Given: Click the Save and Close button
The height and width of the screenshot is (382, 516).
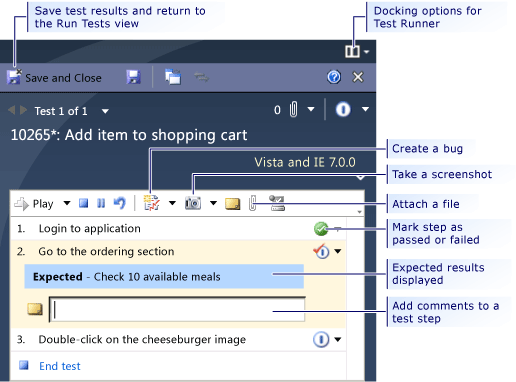Looking at the screenshot, I should pyautogui.click(x=54, y=77).
